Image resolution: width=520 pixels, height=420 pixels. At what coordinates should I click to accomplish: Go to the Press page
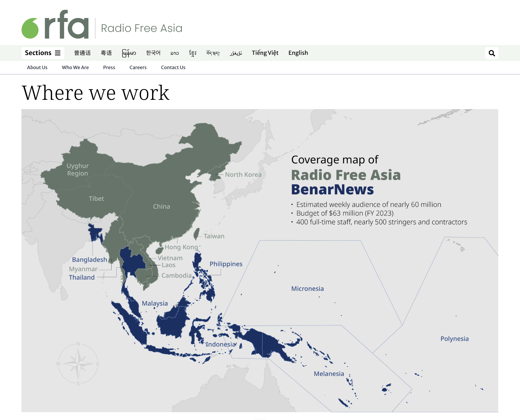tap(109, 68)
